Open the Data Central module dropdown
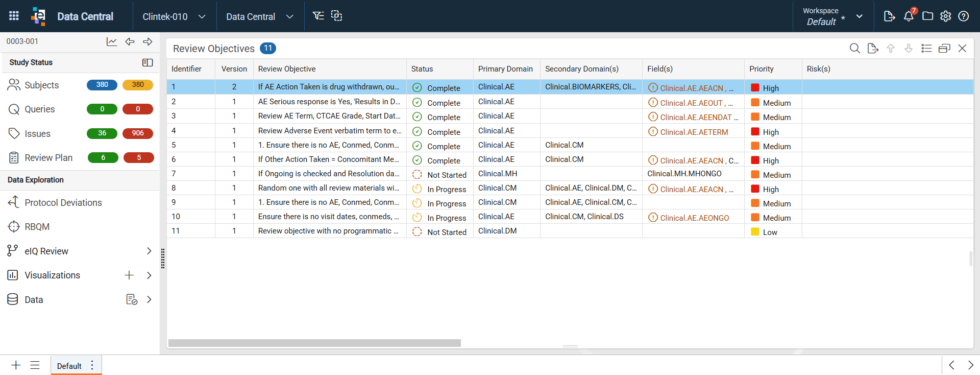Screen dimensions: 980x375 click(260, 16)
